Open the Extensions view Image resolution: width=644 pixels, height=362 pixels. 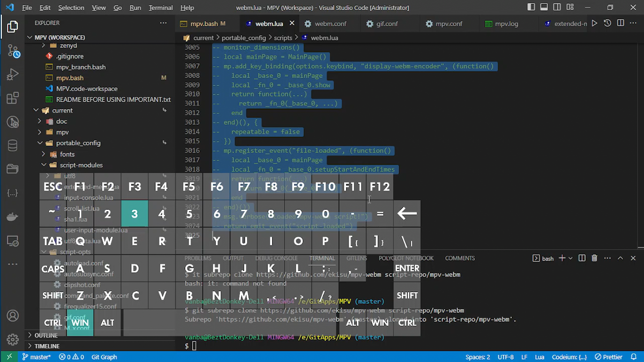pos(13,99)
